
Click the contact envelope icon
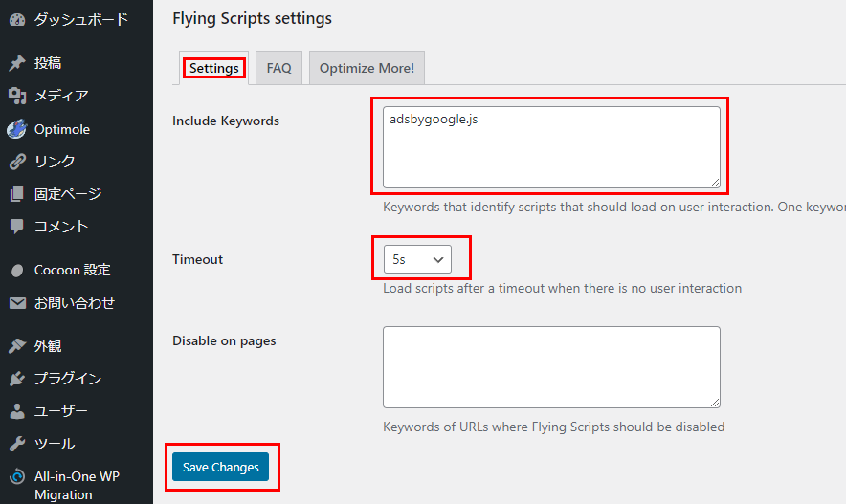17,303
